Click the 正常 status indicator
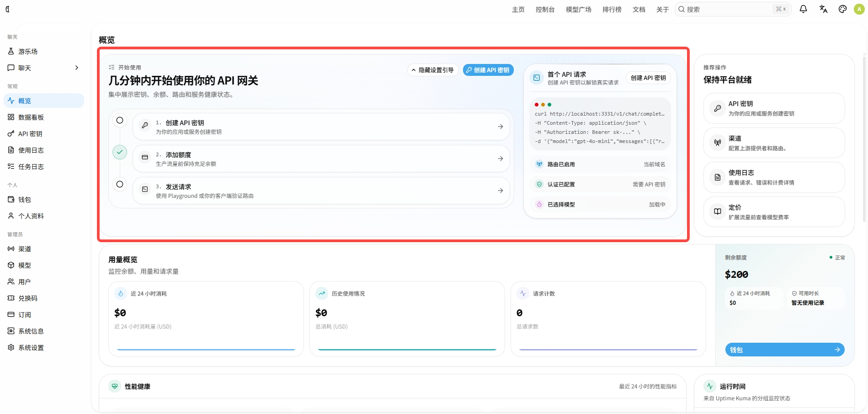 pyautogui.click(x=837, y=258)
